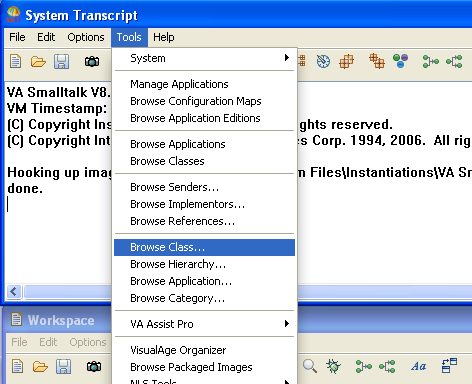
Task: Open the Help menu
Action: tap(164, 37)
